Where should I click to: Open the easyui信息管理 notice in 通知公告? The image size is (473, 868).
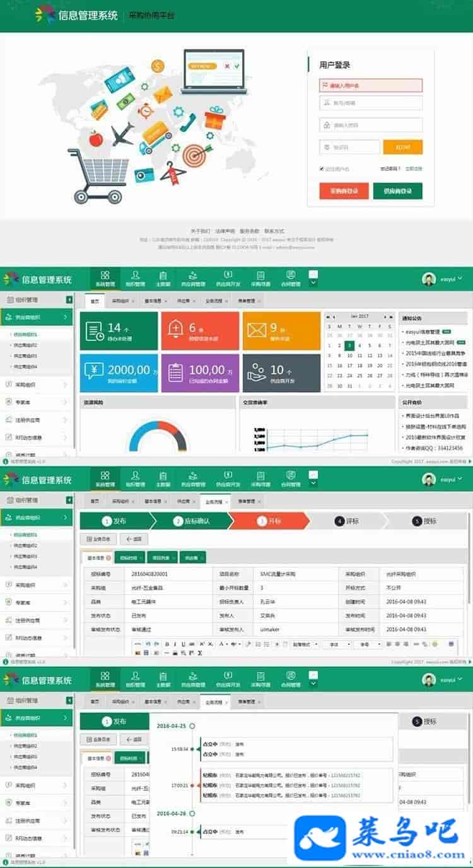pyautogui.click(x=422, y=332)
